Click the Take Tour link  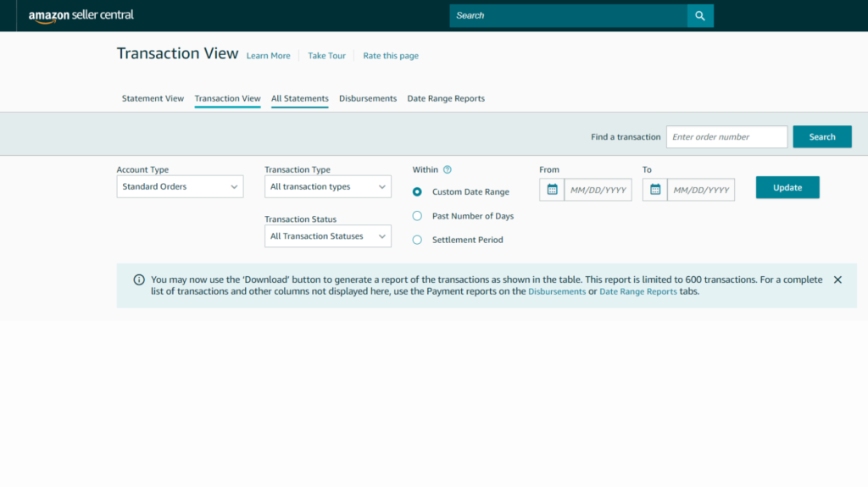[x=326, y=56]
